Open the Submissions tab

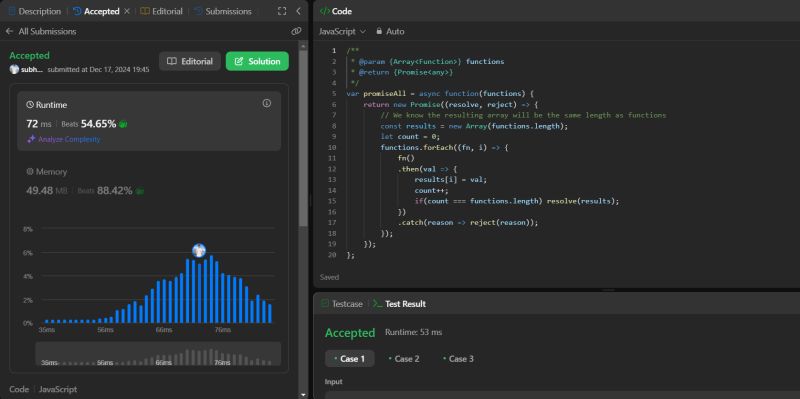tap(222, 11)
